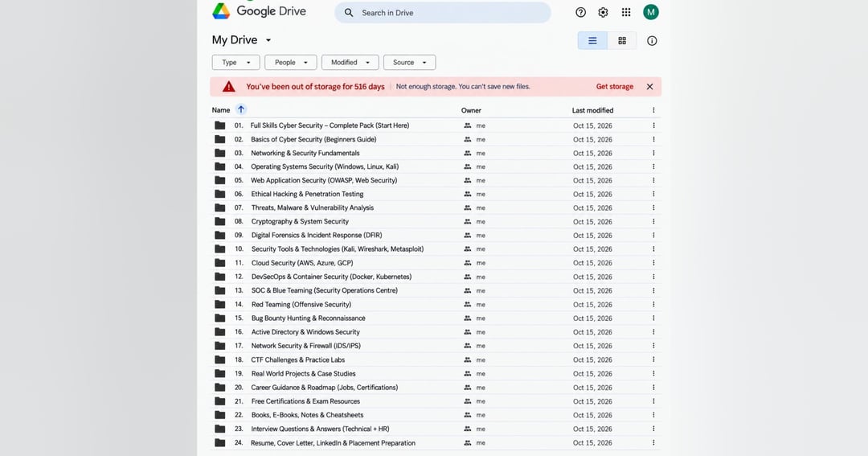Screen dimensions: 868x456
Task: Open the Type filter dropdown
Action: coord(235,63)
